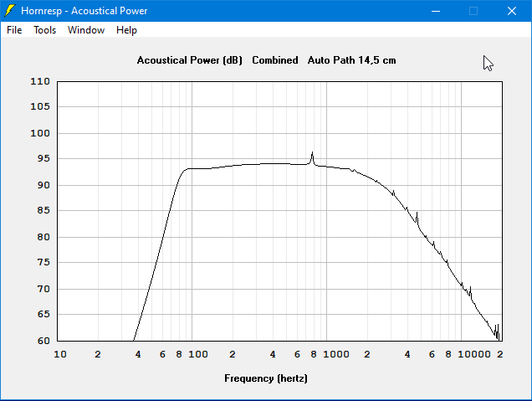Minimize the Hornresp window

[x=436, y=11]
